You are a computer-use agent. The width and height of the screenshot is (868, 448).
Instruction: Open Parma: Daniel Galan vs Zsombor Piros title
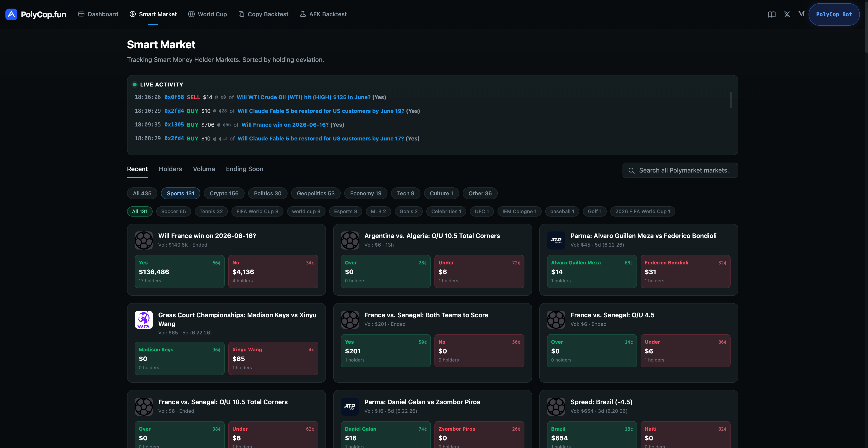(422, 402)
